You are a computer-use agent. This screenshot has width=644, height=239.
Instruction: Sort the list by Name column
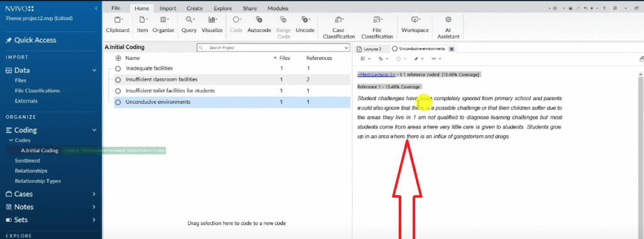133,58
